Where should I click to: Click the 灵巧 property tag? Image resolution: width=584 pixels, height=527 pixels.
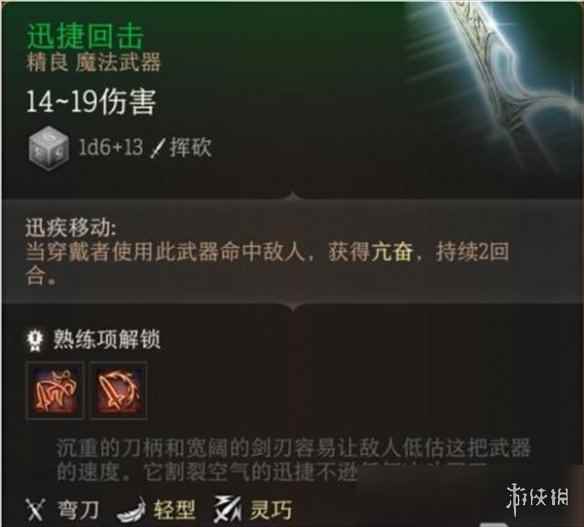click(271, 510)
